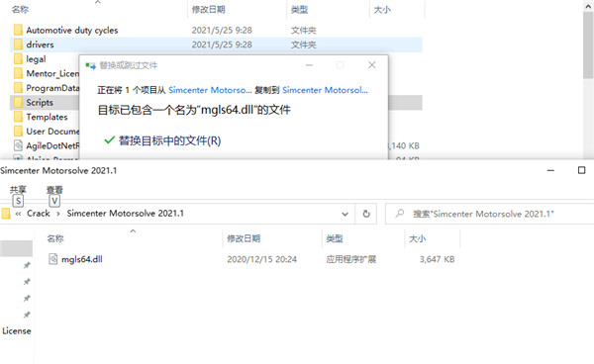
Task: Minimize the Simcenter Motorsolve 2021.1 window
Action: 550,171
